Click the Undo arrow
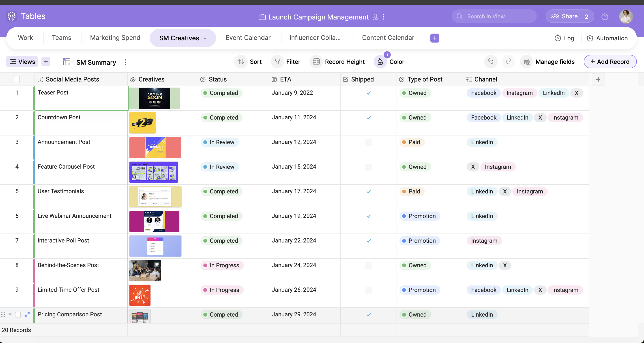The width and height of the screenshot is (644, 343). click(x=490, y=62)
